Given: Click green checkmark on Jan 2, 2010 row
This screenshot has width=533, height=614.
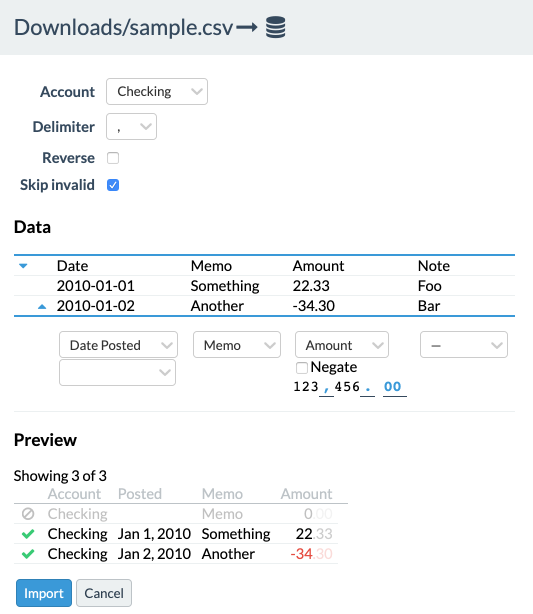Looking at the screenshot, I should 28,554.
